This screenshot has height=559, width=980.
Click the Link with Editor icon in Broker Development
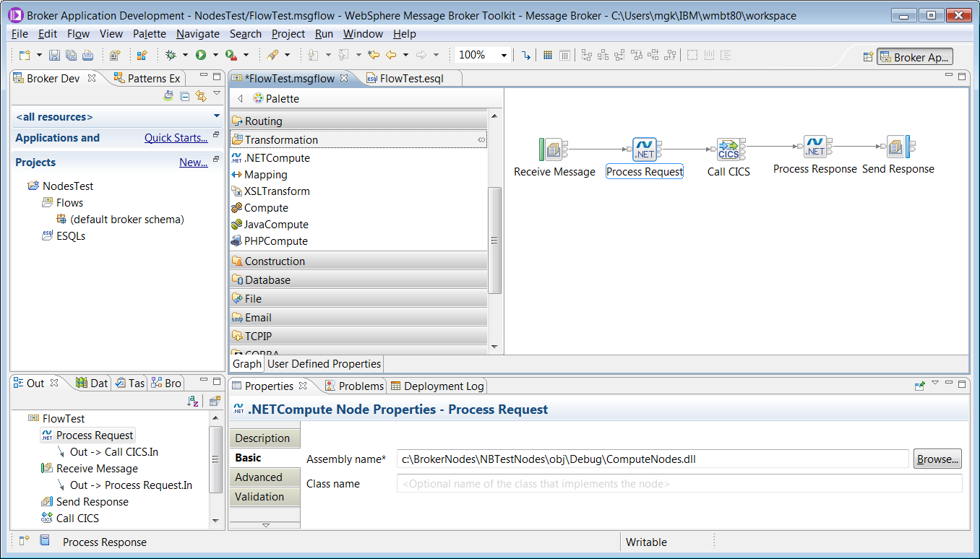pyautogui.click(x=201, y=96)
